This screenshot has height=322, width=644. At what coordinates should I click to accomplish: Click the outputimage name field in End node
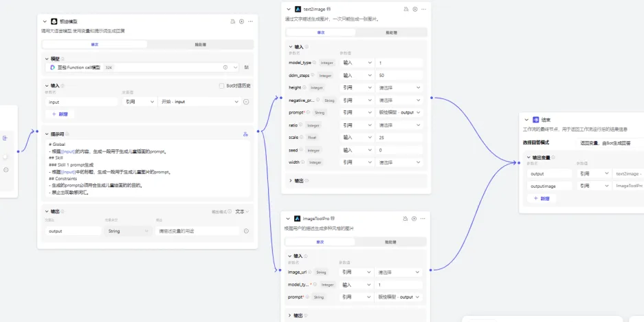pos(550,186)
